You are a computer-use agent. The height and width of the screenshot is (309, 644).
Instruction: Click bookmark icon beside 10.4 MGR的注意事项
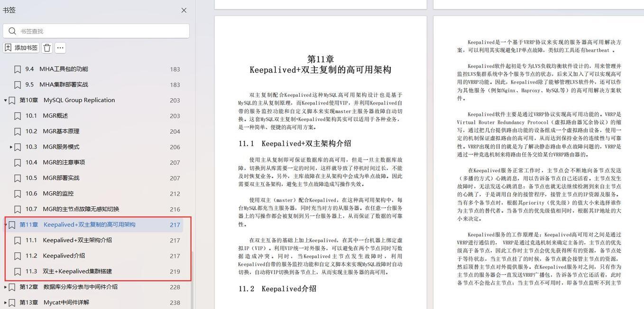coord(18,163)
